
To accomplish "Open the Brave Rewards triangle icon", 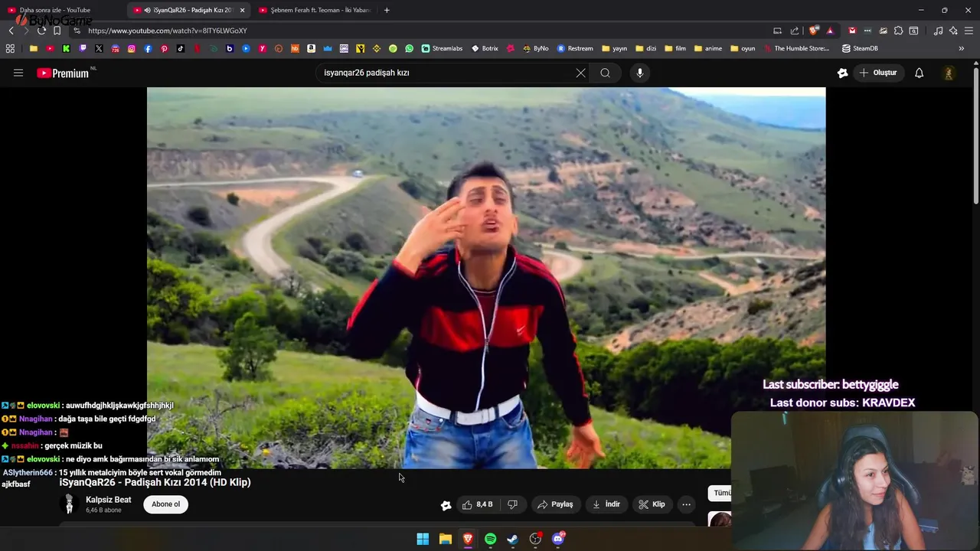I will (830, 31).
